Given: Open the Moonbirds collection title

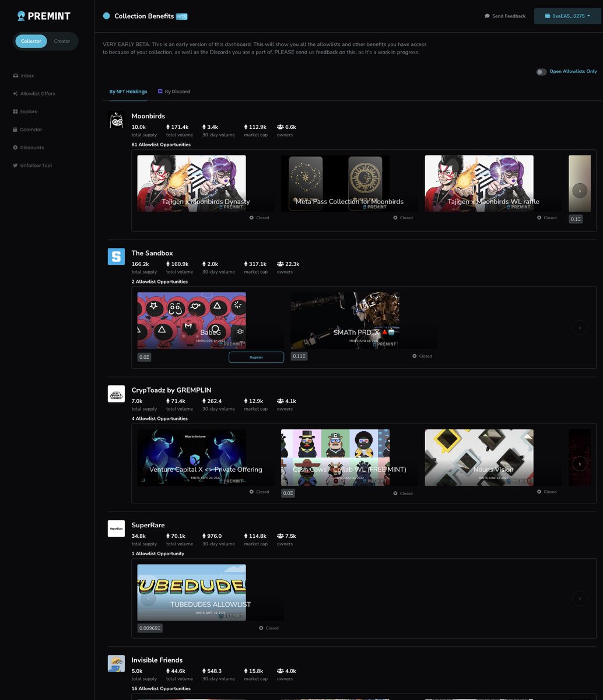Looking at the screenshot, I should [x=148, y=116].
